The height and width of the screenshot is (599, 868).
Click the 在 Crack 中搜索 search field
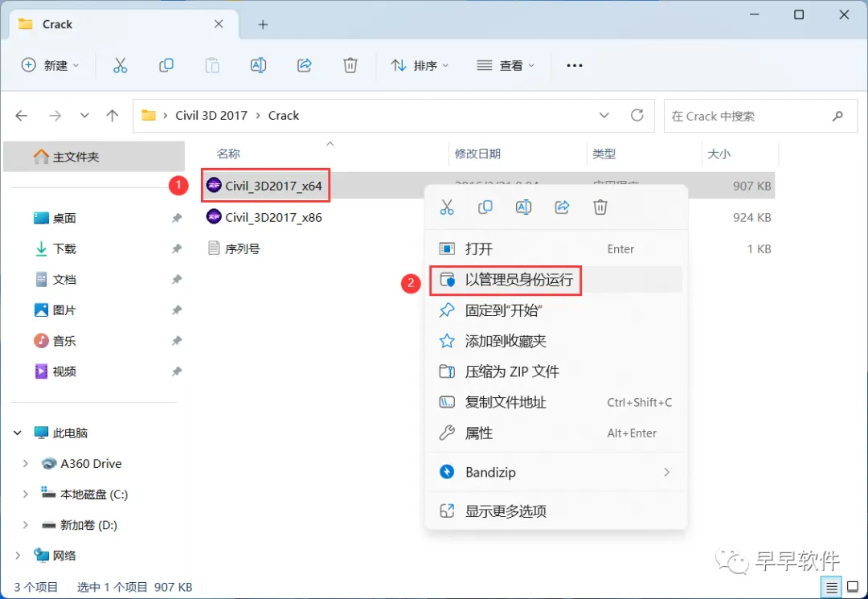(761, 116)
